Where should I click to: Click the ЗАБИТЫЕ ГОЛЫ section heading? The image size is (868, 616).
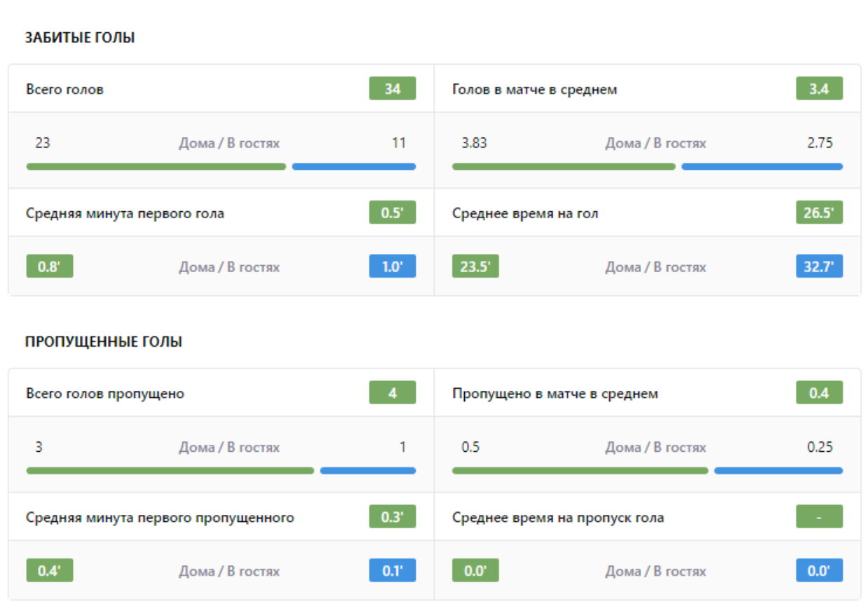[x=80, y=38]
